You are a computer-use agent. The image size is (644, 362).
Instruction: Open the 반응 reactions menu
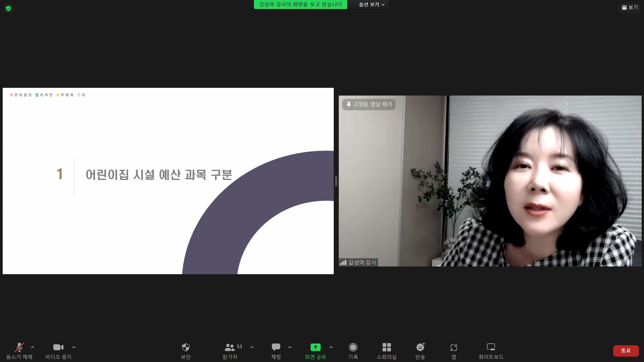pos(420,351)
